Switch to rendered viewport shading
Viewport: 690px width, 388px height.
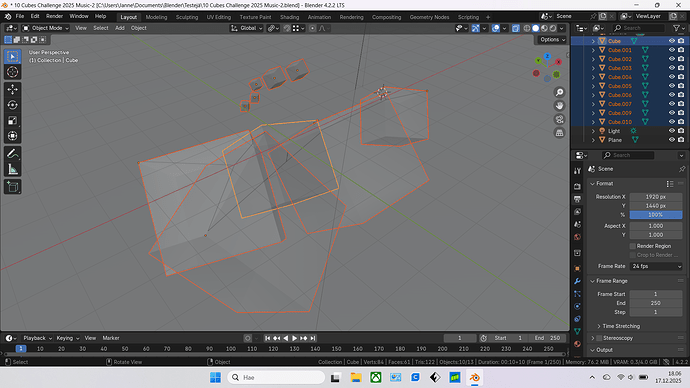[x=553, y=28]
